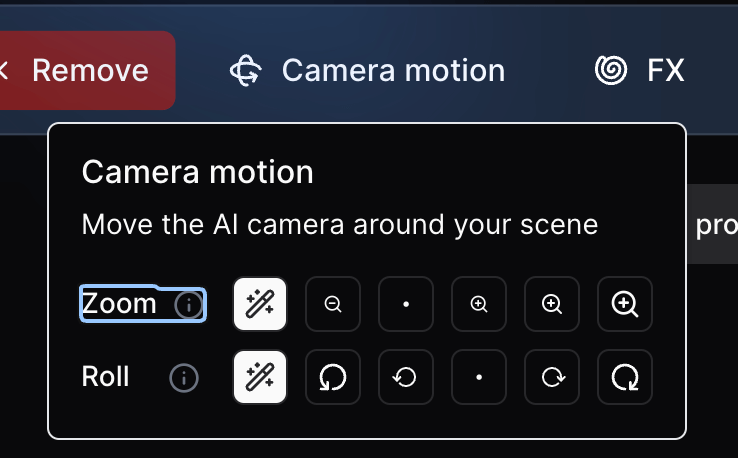Pick the smallest zoom in magnifier
The width and height of the screenshot is (738, 458).
coord(479,304)
